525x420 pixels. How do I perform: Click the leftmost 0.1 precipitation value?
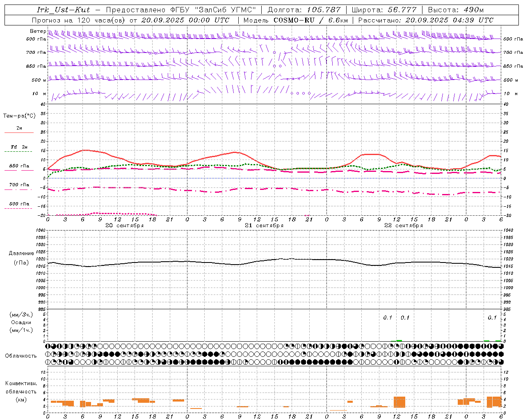[388, 317]
